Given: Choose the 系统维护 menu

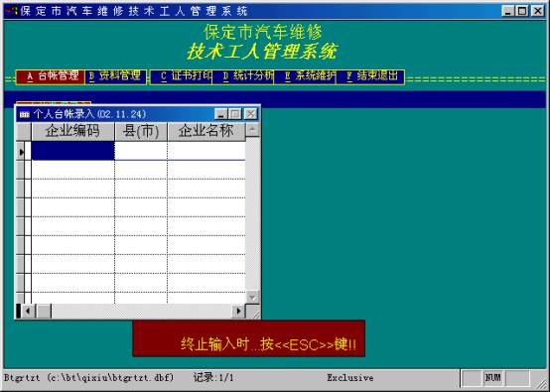Looking at the screenshot, I should 305,76.
